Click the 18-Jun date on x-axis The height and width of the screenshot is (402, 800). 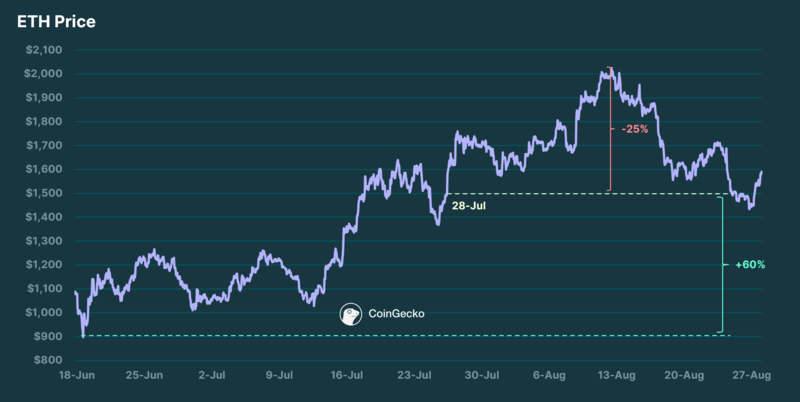[x=77, y=376]
